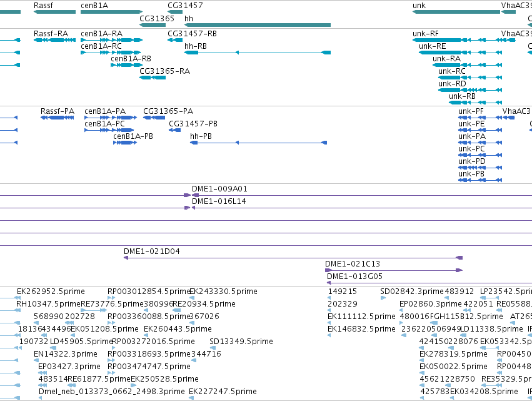Open the EK227247.5prime EST

pyautogui.click(x=192, y=398)
